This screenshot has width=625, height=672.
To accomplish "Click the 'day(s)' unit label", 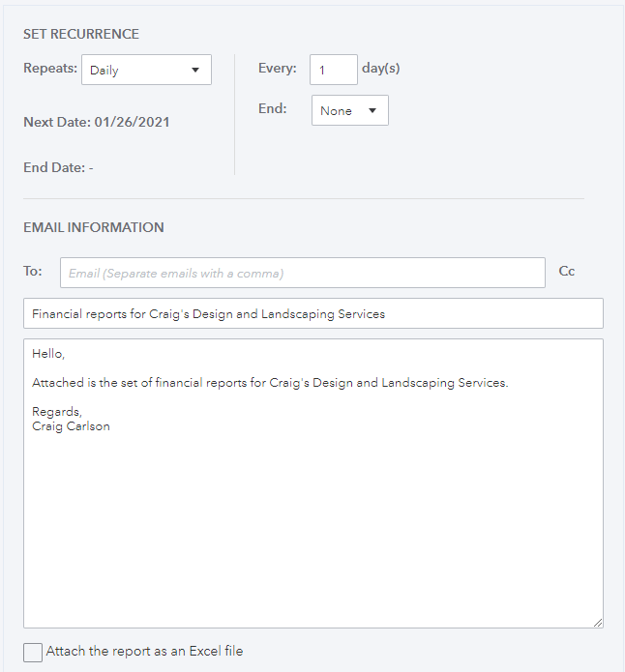I will [381, 68].
